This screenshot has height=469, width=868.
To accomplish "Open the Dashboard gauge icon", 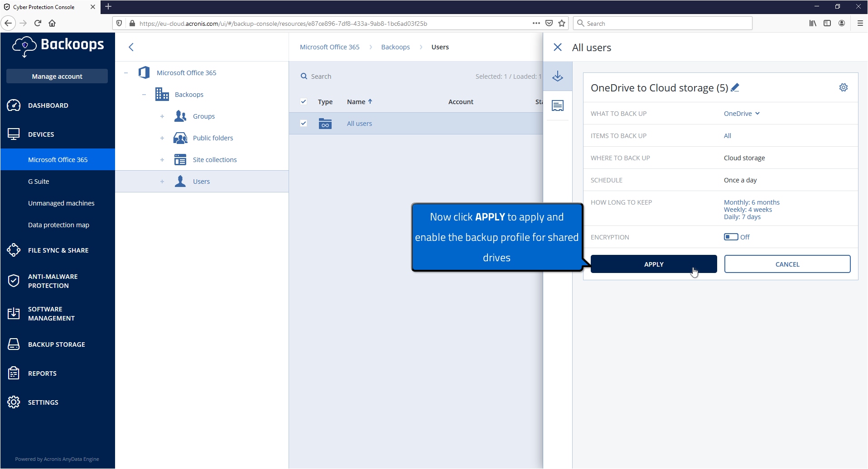I will click(x=14, y=105).
